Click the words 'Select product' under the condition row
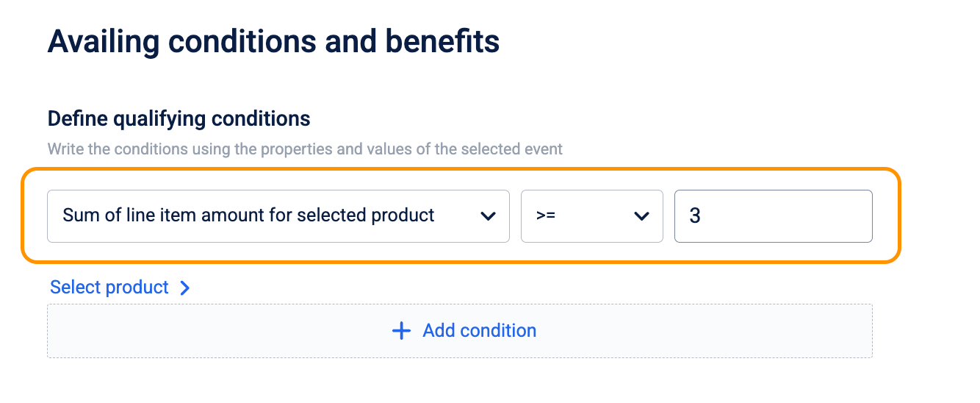The image size is (980, 403). [109, 287]
